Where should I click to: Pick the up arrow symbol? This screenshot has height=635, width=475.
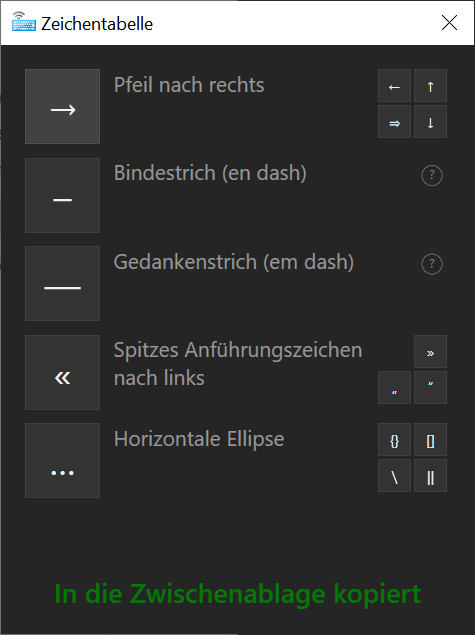pos(430,85)
